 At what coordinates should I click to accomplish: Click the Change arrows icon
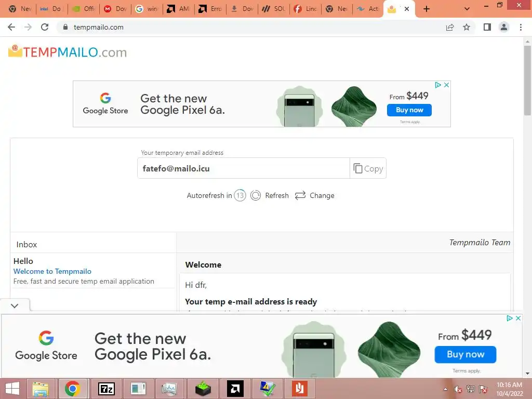click(x=300, y=195)
